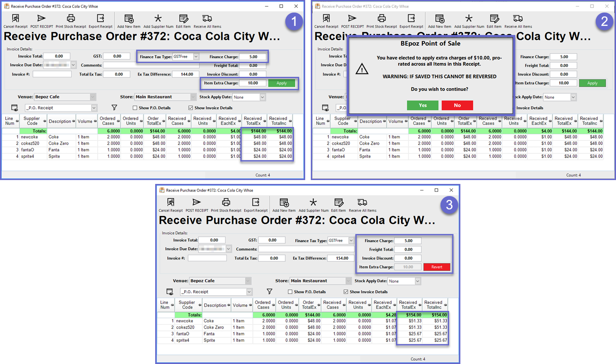
Task: Click Print Stock Receipt icon in panel 3
Action: coord(226,203)
